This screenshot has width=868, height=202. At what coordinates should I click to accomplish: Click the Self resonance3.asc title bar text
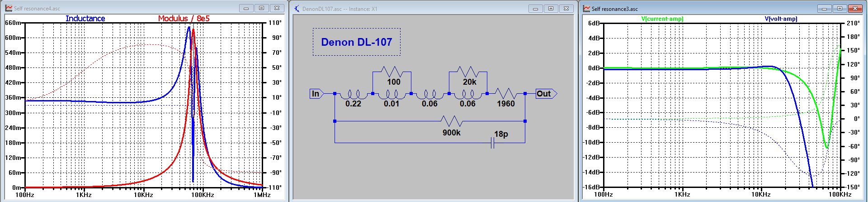[x=615, y=9]
